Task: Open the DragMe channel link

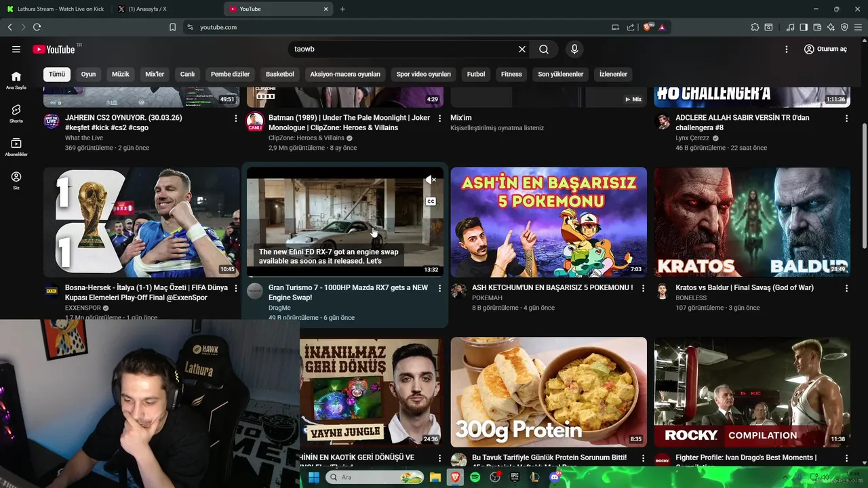Action: [x=279, y=308]
